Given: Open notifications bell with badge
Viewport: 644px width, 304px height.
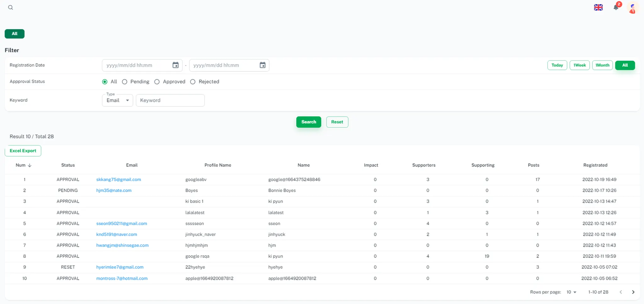Looking at the screenshot, I should pos(616,7).
